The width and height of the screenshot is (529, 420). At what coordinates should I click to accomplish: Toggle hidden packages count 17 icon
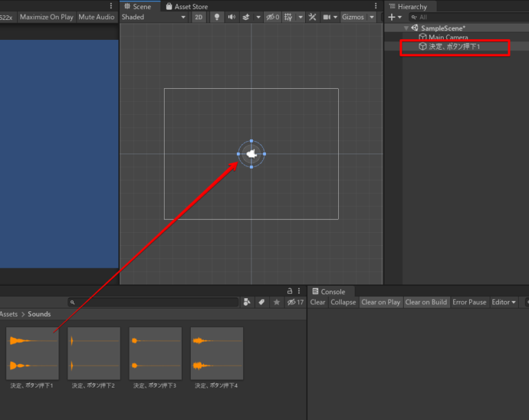point(295,302)
